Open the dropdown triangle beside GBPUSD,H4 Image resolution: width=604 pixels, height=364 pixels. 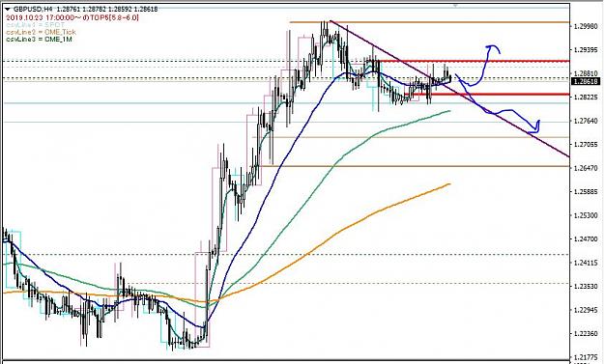coord(8,9)
